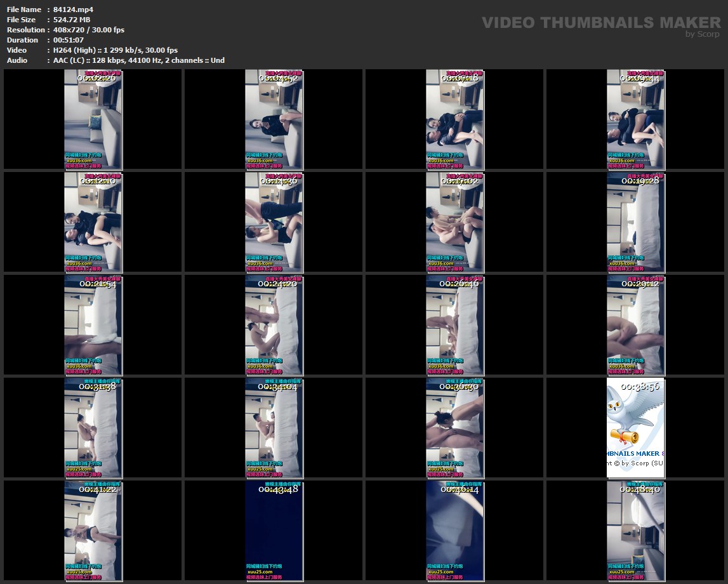Select the thumbnail stamped 00:02:26
The height and width of the screenshot is (584, 728).
pos(93,119)
